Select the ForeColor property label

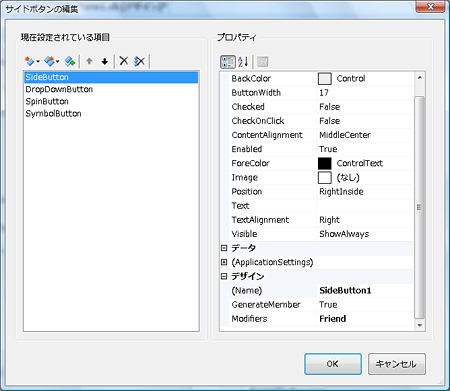tap(250, 163)
